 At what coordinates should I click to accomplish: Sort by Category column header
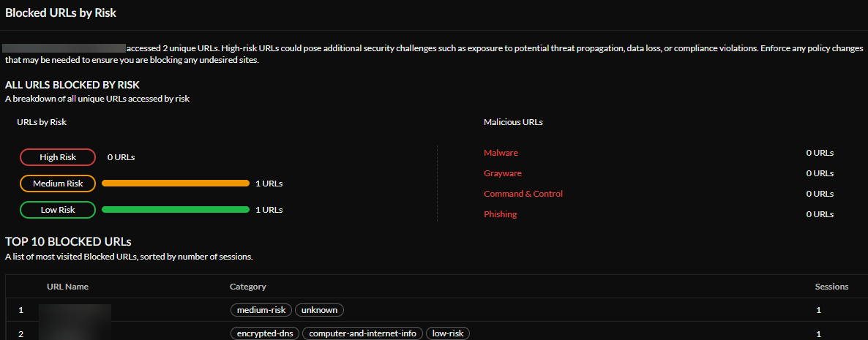click(247, 287)
